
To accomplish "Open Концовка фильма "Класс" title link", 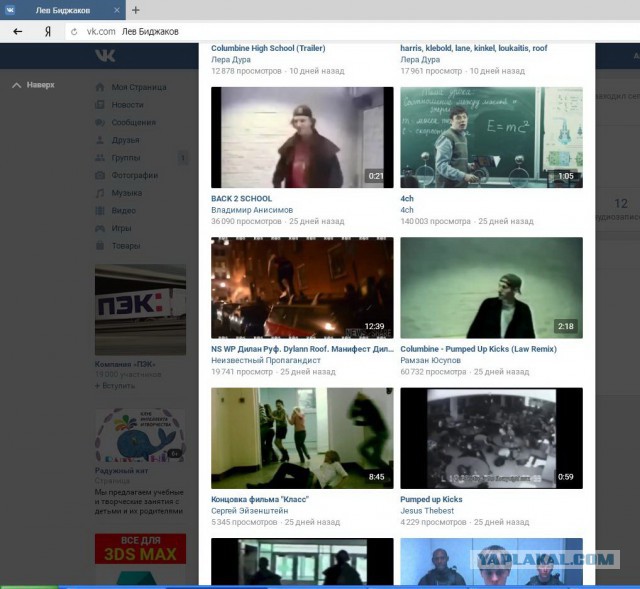I will click(260, 499).
